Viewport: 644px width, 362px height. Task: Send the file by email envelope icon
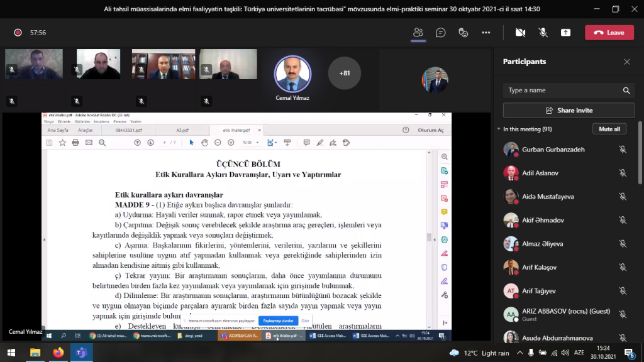[89, 143]
